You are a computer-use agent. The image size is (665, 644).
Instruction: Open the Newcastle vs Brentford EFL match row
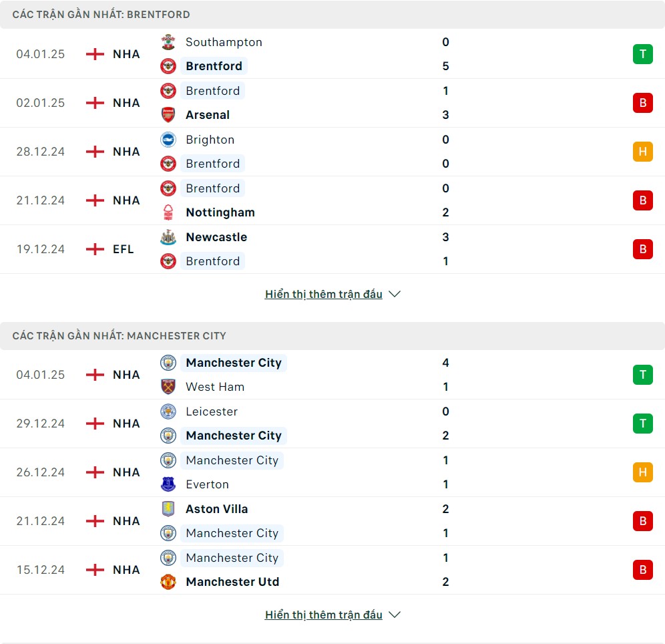click(x=332, y=249)
